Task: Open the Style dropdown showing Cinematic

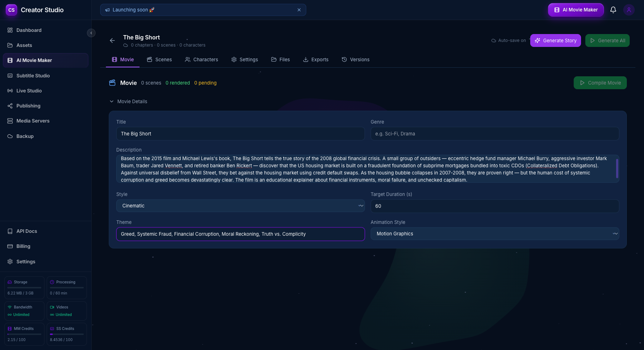Action: 240,206
